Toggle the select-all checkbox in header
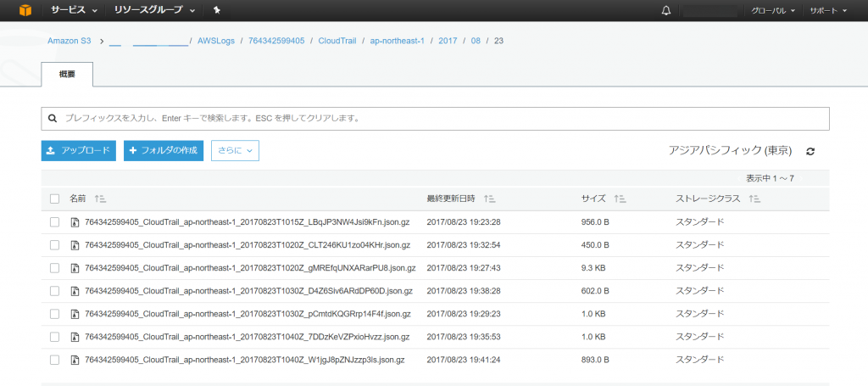 click(54, 199)
